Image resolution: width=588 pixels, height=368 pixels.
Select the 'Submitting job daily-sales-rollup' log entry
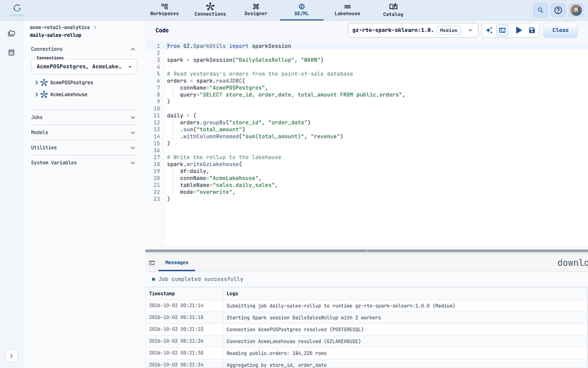(x=366, y=305)
